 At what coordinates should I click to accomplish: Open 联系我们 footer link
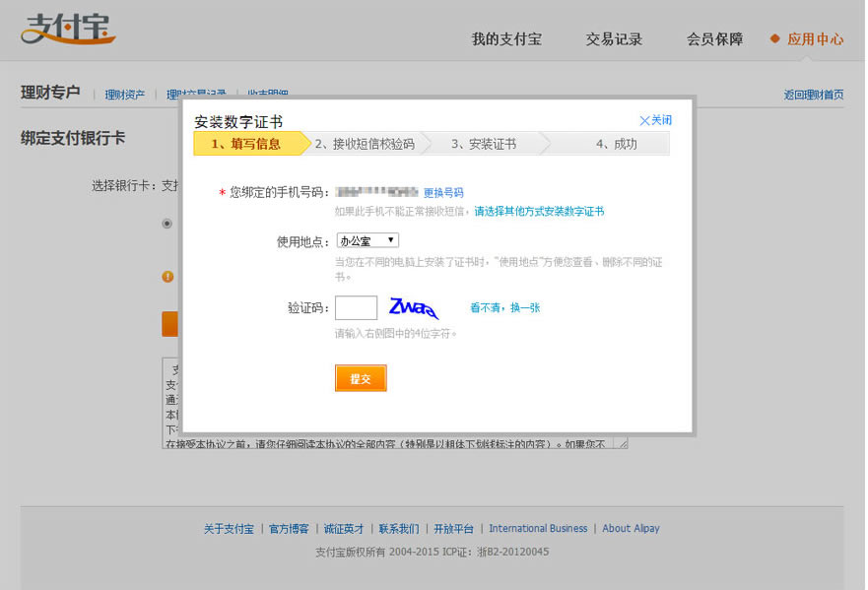coord(399,529)
